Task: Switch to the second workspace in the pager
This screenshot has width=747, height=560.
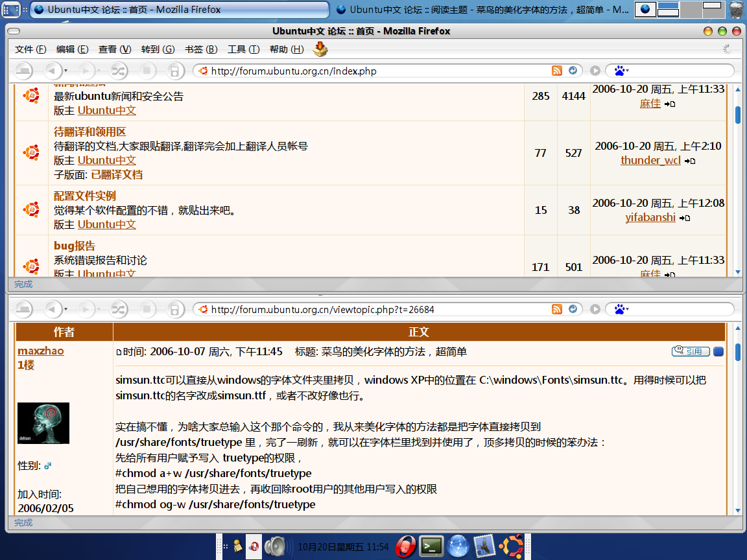Action: (668, 9)
